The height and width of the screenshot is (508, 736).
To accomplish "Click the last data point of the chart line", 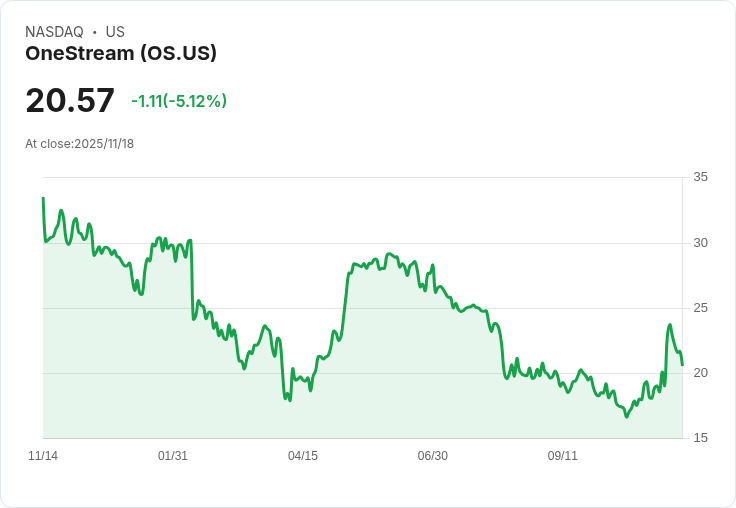I will click(683, 365).
